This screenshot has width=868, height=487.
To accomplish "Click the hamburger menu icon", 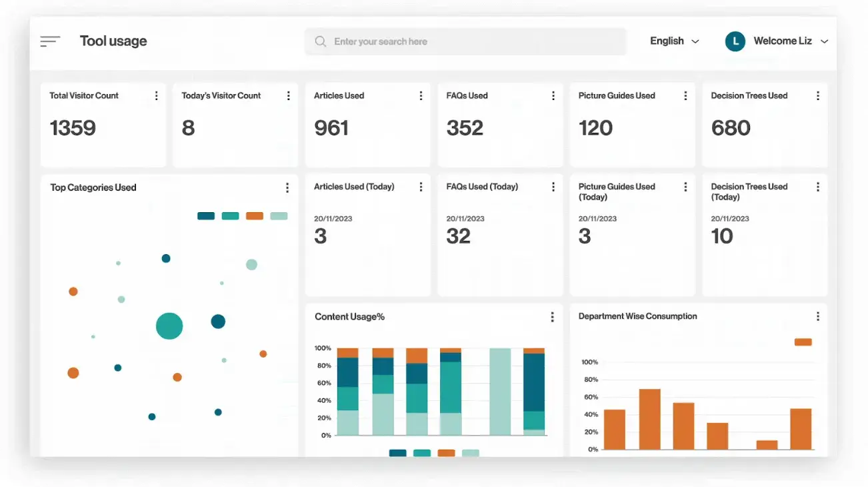I will [50, 41].
